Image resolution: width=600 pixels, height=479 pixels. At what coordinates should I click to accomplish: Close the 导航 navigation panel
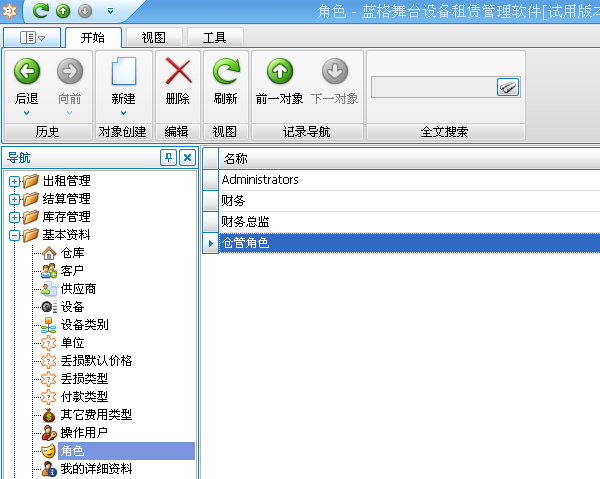point(188,158)
